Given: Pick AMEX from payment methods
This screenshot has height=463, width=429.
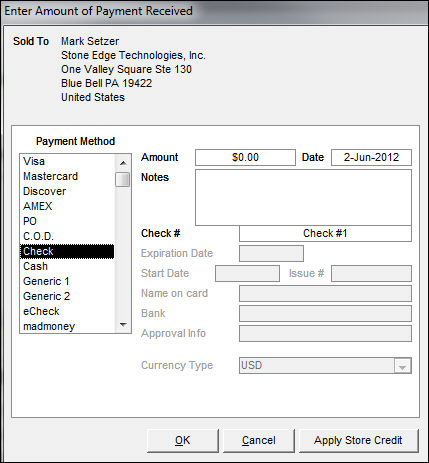Looking at the screenshot, I should pos(67,206).
